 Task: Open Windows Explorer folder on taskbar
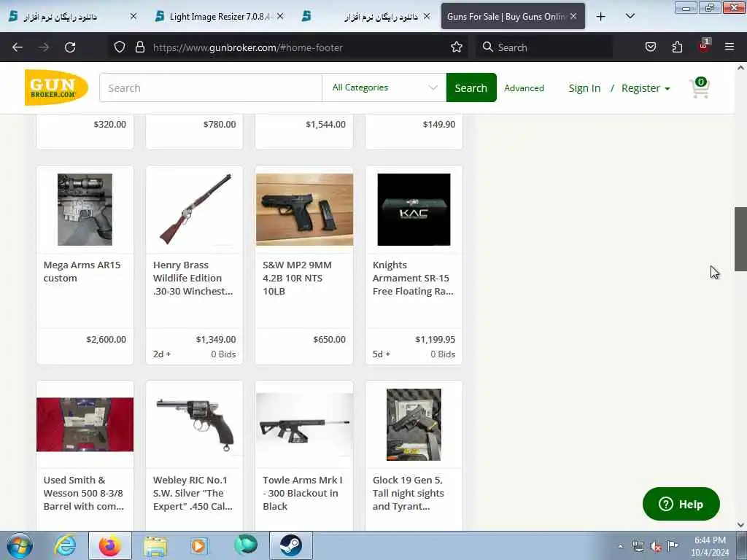(155, 546)
